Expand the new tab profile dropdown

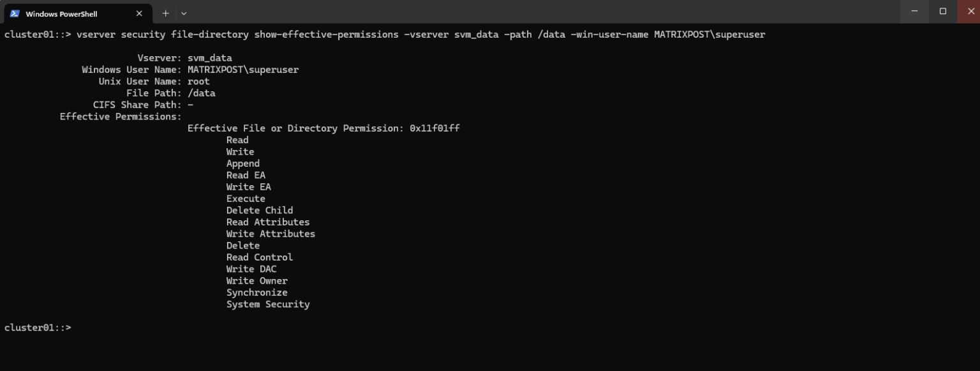click(184, 13)
